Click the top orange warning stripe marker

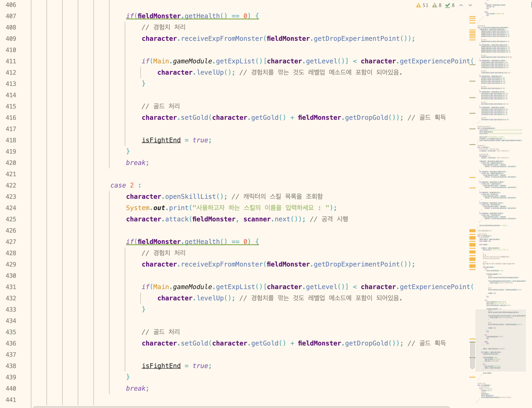tap(472, 16)
